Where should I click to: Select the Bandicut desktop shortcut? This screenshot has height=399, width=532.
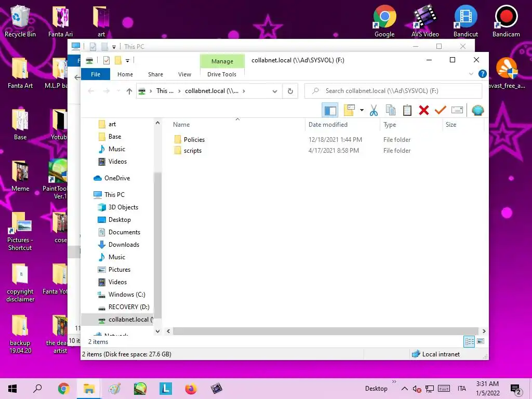pos(465,21)
